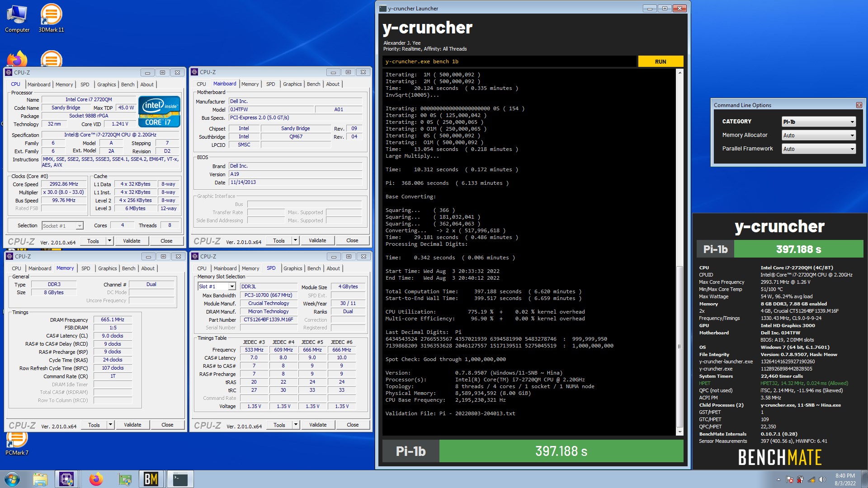
Task: Select CPU tab in CPU-Z SPD window
Action: (202, 268)
